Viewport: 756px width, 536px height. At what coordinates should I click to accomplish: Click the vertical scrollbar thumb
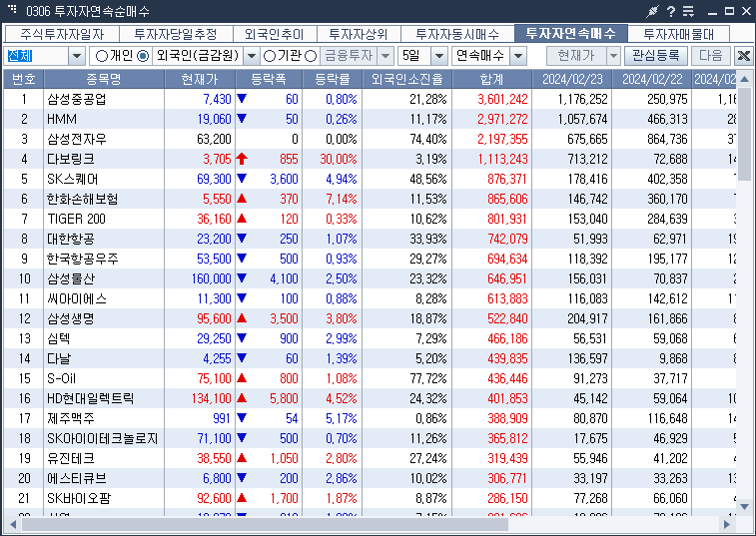tap(744, 134)
